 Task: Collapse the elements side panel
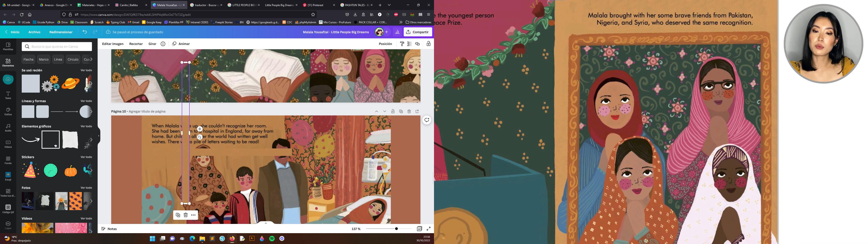coord(99,136)
